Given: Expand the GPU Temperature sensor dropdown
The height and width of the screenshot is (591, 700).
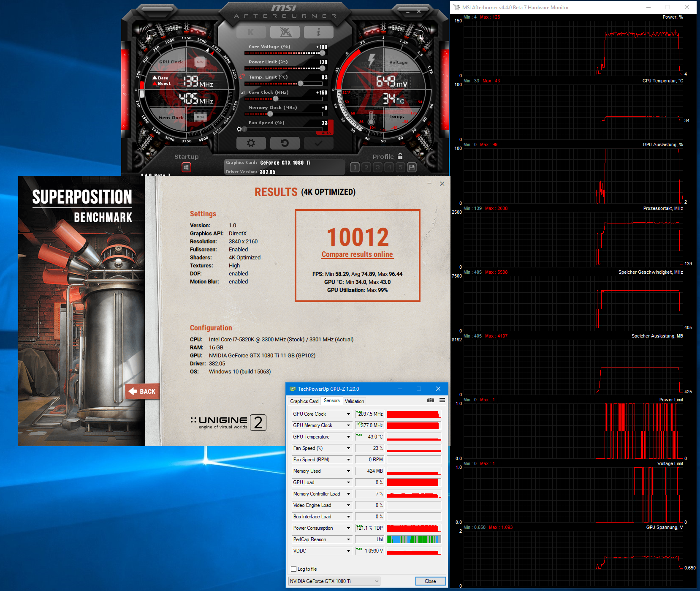Looking at the screenshot, I should (x=348, y=437).
